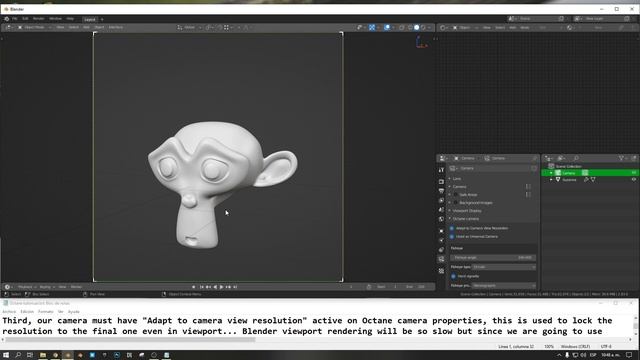
Task: Open the Texture properties tab
Action: (x=441, y=271)
